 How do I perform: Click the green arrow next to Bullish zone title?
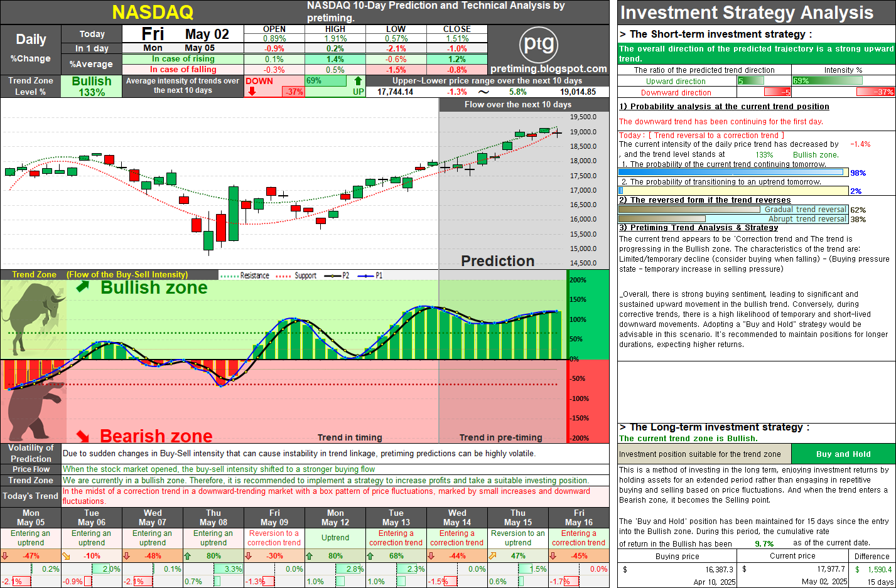tap(83, 287)
